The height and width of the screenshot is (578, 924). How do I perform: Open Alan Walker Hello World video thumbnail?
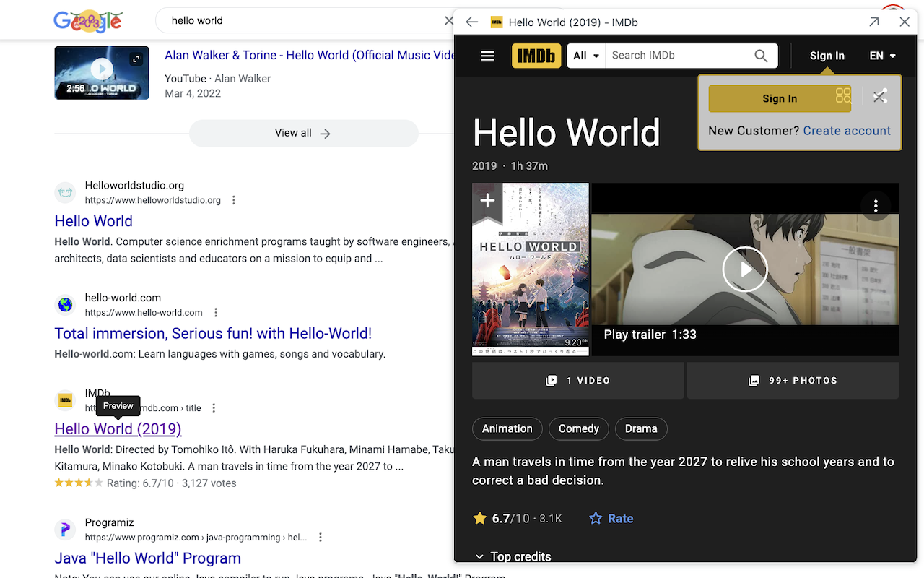coord(102,72)
